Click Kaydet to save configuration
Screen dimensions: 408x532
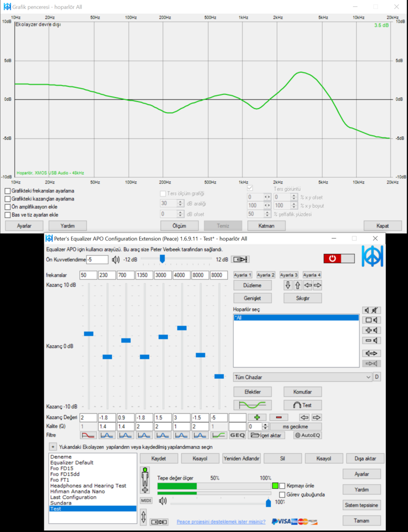pos(158,459)
